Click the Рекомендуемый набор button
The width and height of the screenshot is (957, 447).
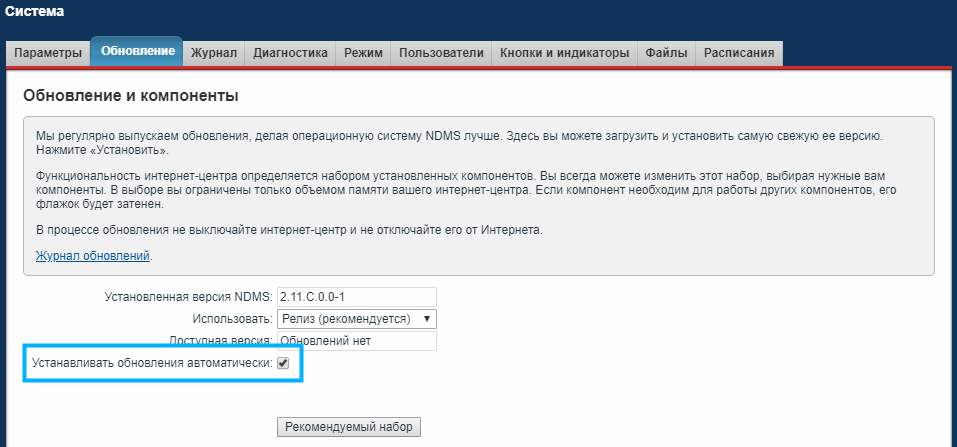tap(349, 427)
